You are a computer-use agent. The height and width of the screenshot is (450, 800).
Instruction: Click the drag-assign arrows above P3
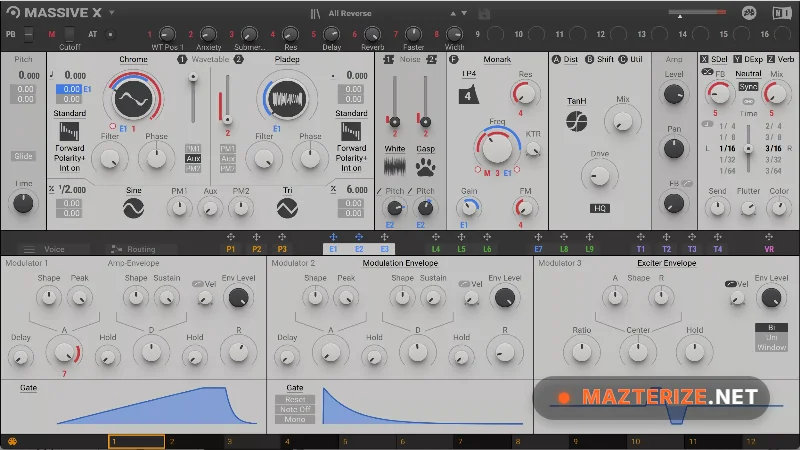(x=282, y=237)
